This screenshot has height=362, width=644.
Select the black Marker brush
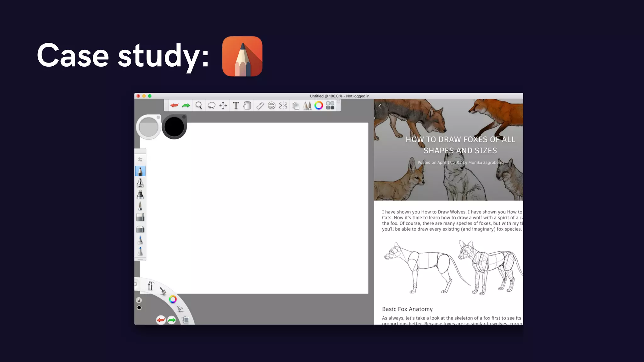point(140,195)
